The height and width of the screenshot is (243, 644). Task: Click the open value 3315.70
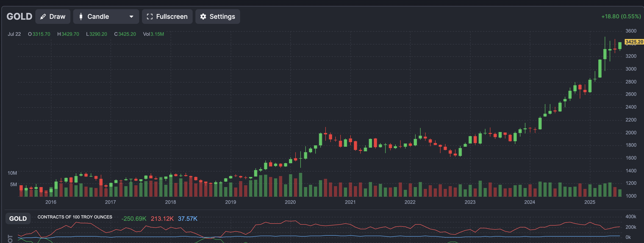pos(41,34)
